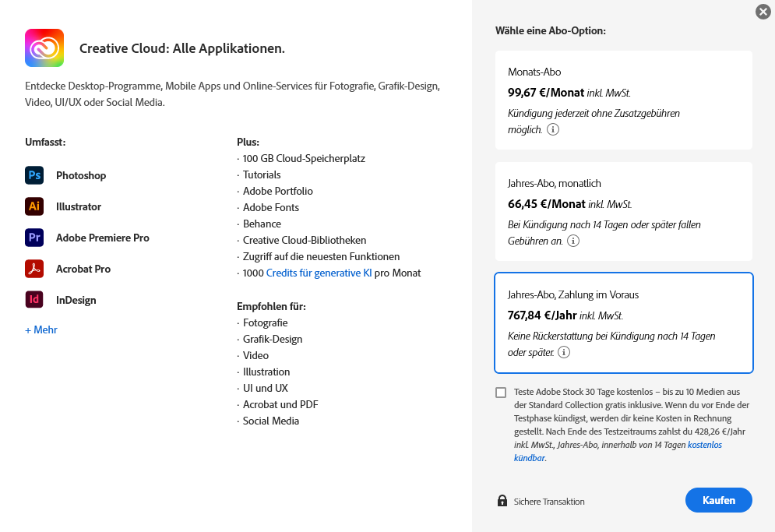
Task: Click the Kaufen button
Action: pyautogui.click(x=719, y=500)
